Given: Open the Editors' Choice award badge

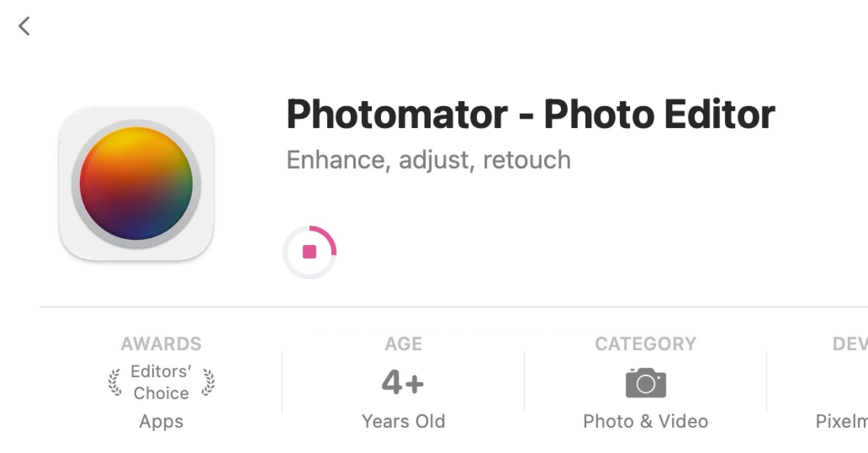Looking at the screenshot, I should 161,383.
